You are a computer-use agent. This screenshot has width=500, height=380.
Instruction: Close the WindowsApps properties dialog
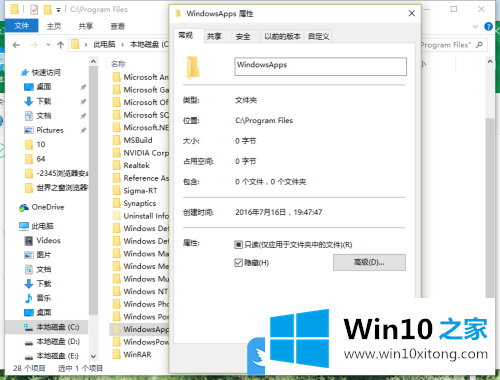coord(412,13)
